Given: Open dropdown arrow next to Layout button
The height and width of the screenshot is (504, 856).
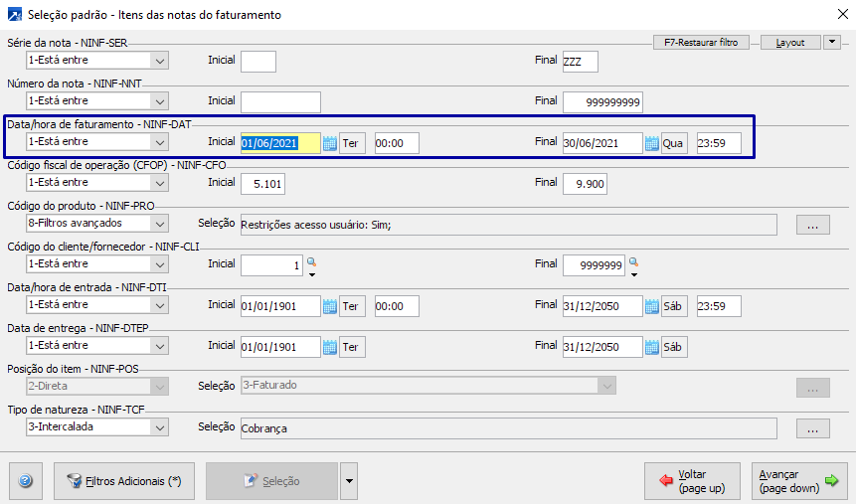Looking at the screenshot, I should 832,42.
